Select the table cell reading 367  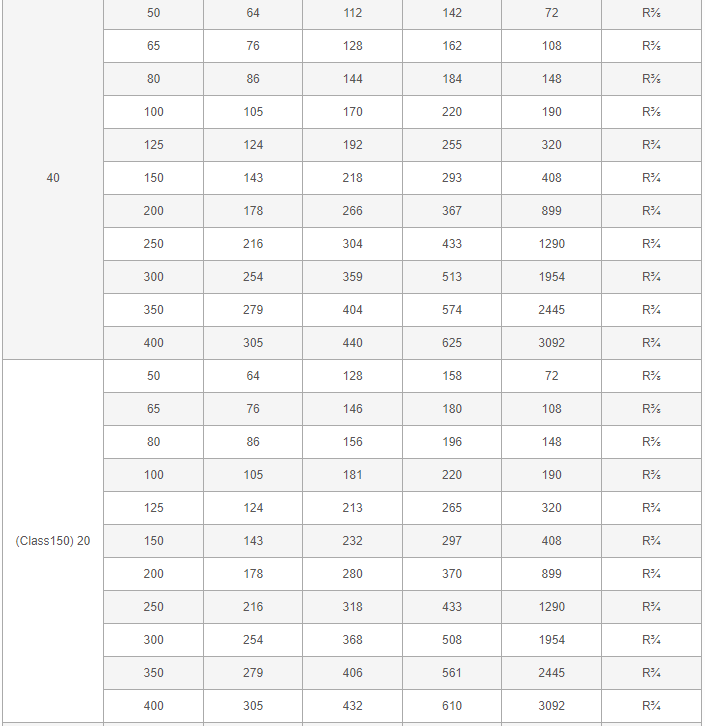pos(452,211)
